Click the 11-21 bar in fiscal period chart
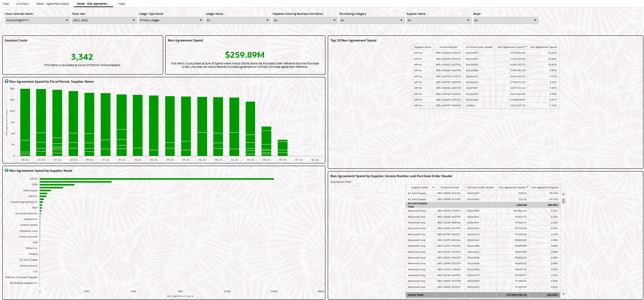 pos(41,122)
